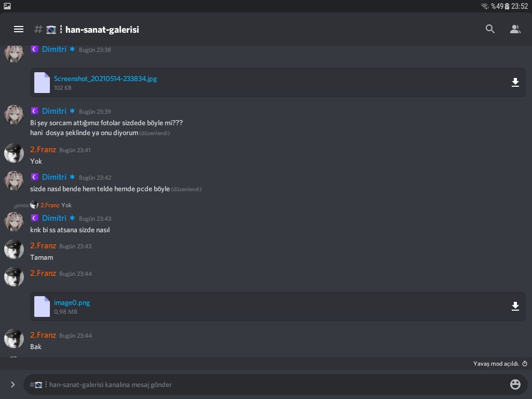Download the Screenshot_20210514-233834.jpg attachment
The width and height of the screenshot is (532, 399).
pyautogui.click(x=515, y=83)
